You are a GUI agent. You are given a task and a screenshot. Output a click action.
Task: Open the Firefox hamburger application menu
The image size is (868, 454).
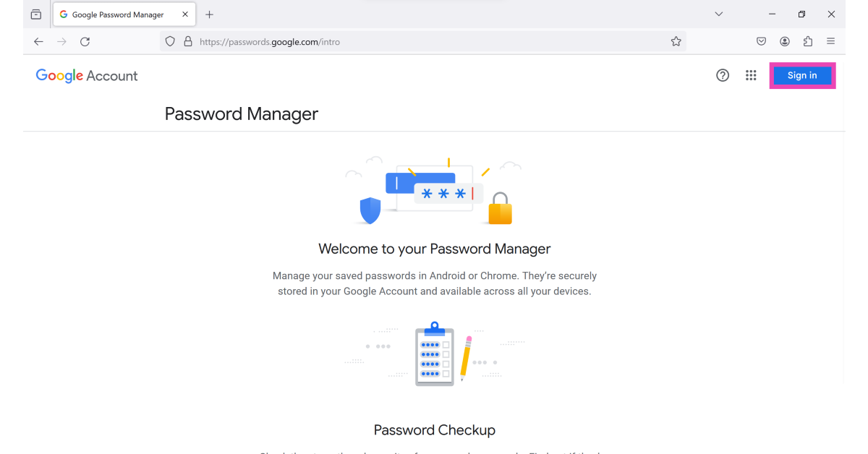click(x=831, y=42)
